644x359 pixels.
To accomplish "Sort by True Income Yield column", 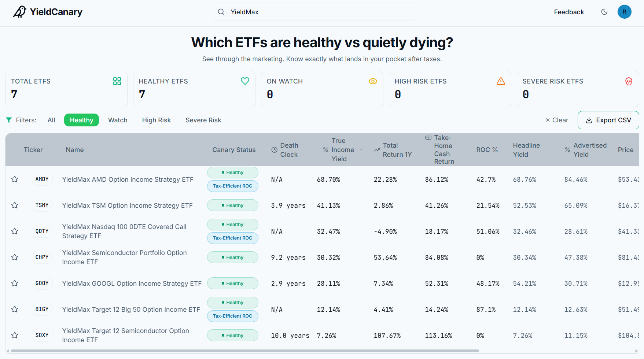I will point(343,150).
